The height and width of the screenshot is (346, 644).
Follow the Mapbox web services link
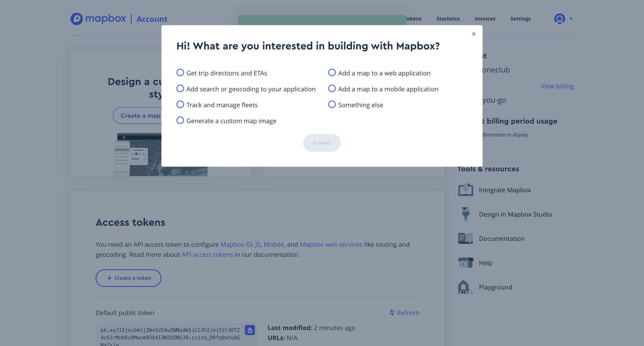[331, 244]
